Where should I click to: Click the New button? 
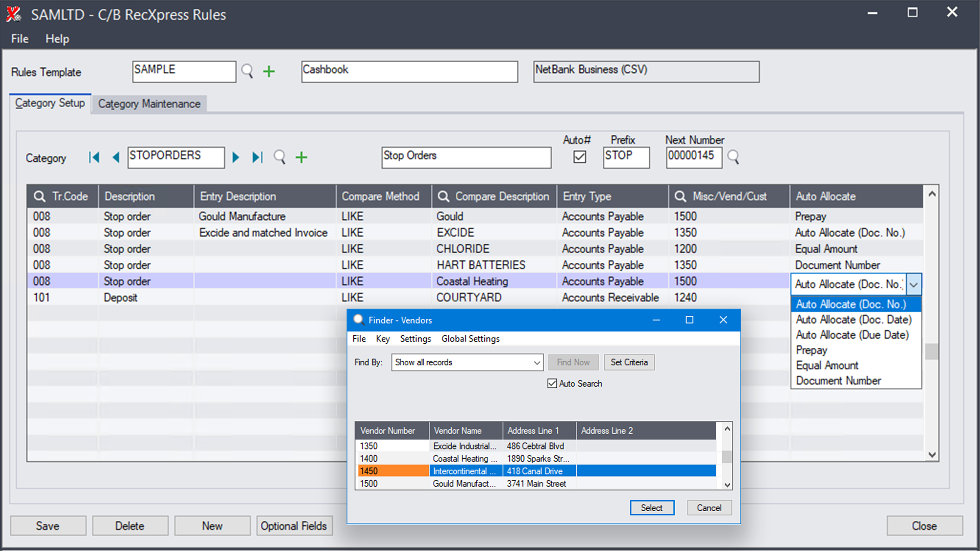[x=212, y=525]
